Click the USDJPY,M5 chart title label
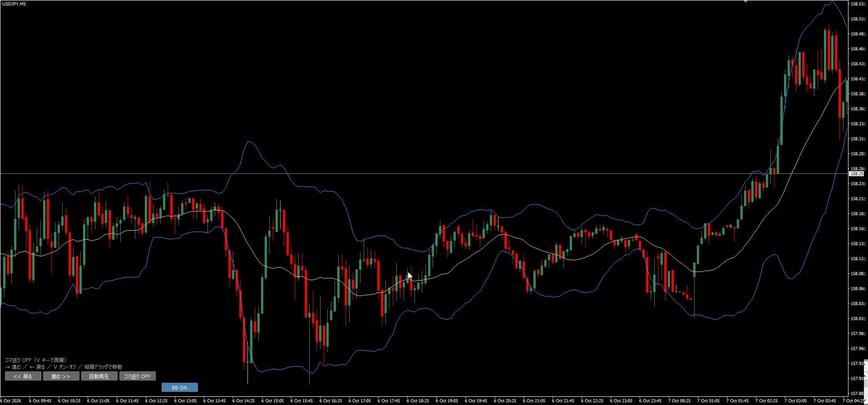The width and height of the screenshot is (868, 405). 14,4
